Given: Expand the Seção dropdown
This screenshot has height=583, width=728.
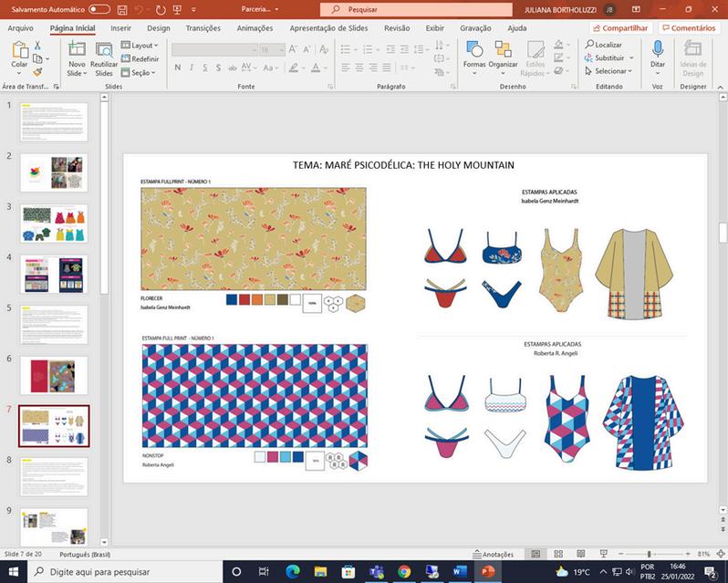Looking at the screenshot, I should click(x=141, y=71).
